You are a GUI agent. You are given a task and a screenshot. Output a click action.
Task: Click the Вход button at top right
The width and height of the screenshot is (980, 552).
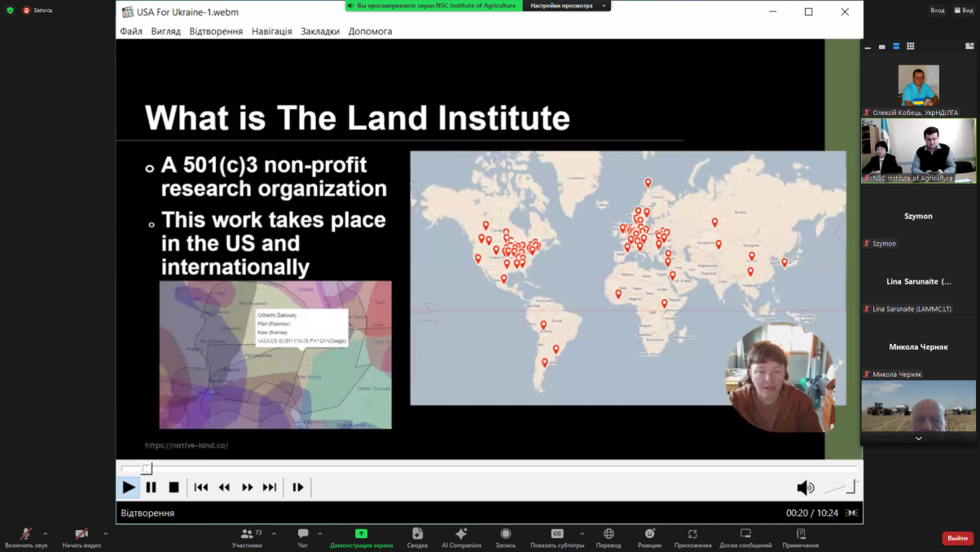click(938, 11)
